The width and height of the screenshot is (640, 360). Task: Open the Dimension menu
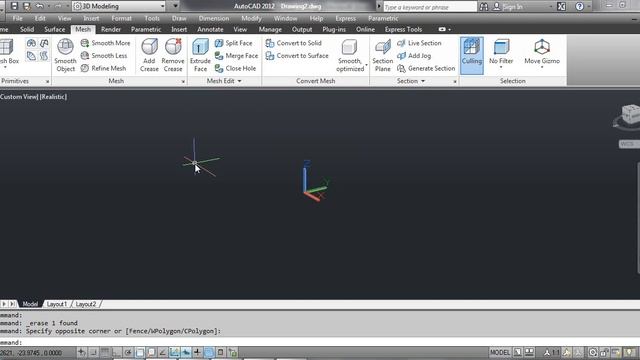[214, 18]
